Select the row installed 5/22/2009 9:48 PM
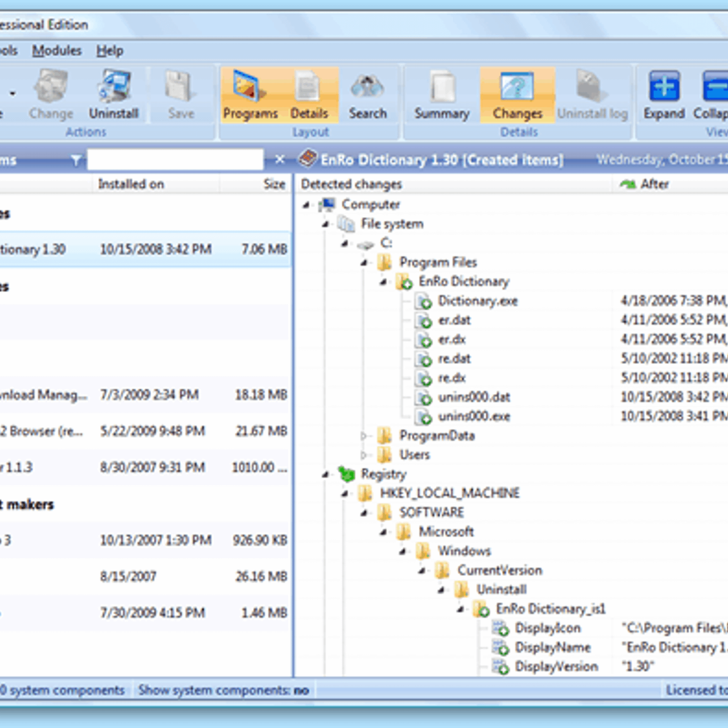Screen dimensions: 728x728 [146, 431]
